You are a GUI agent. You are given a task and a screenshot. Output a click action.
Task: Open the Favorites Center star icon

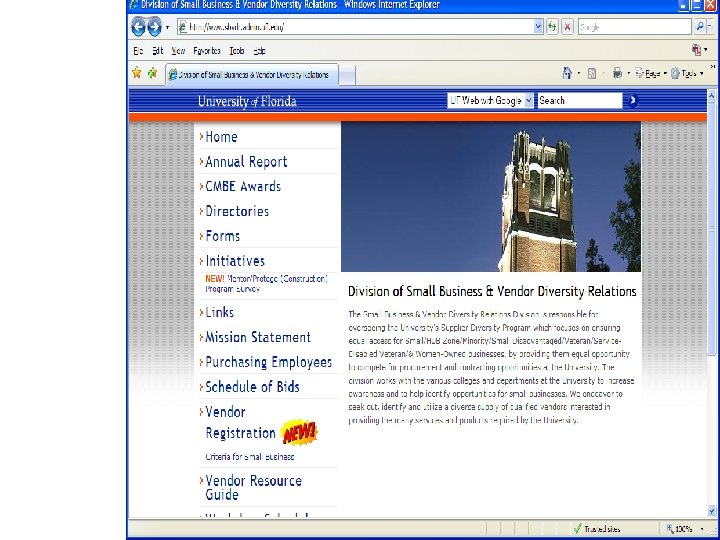(136, 73)
